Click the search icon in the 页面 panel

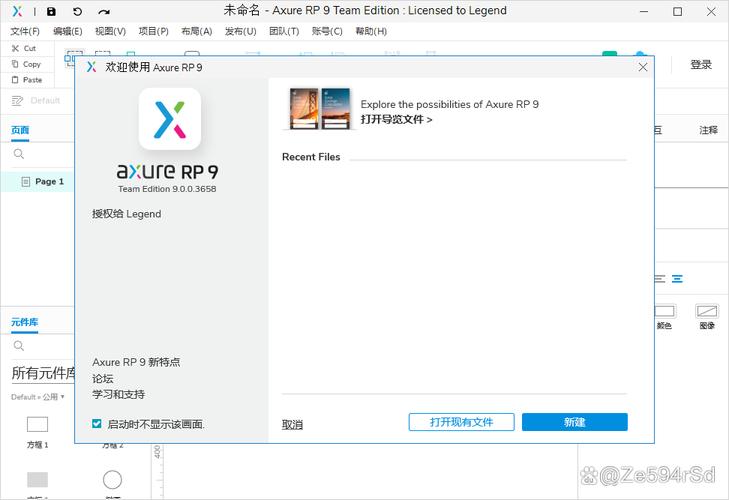(19, 154)
